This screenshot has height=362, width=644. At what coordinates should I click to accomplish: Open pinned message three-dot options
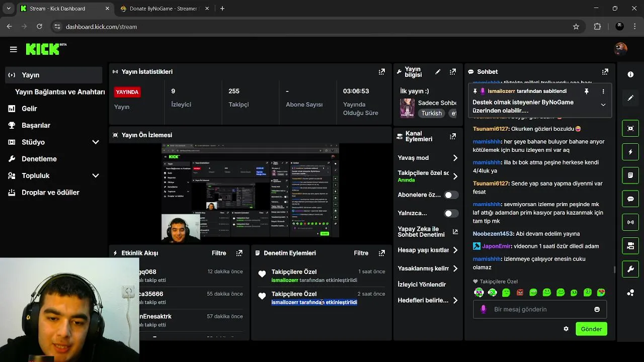603,92
